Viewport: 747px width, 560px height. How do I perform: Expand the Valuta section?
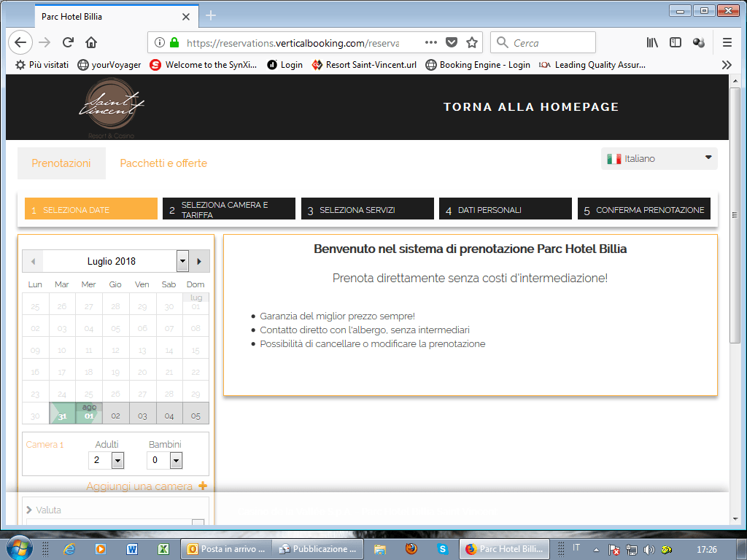(x=43, y=510)
